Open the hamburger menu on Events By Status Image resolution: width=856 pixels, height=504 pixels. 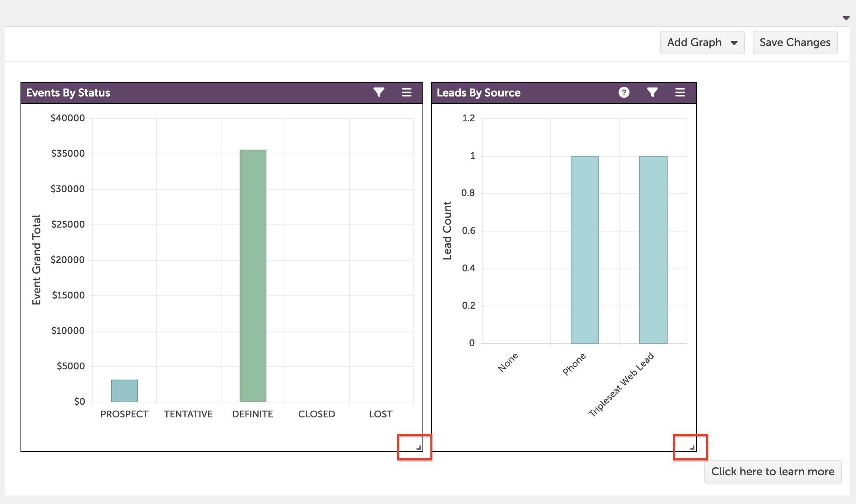[x=406, y=93]
